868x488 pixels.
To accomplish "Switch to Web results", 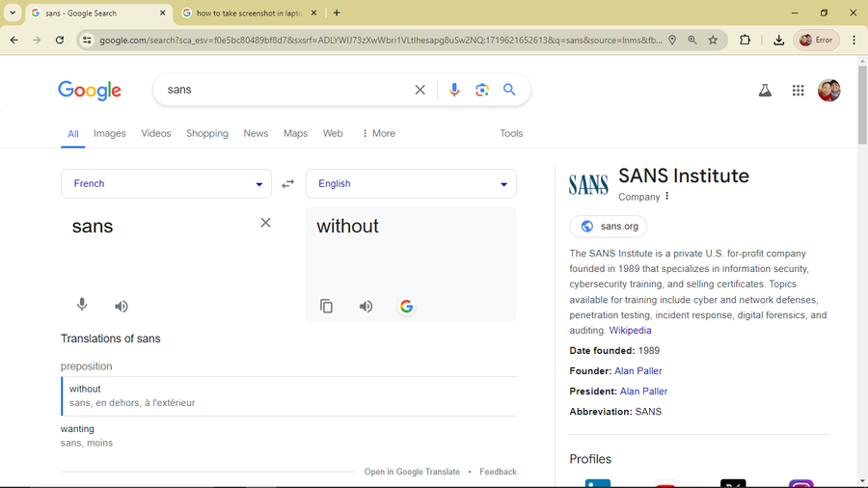I will [x=333, y=133].
